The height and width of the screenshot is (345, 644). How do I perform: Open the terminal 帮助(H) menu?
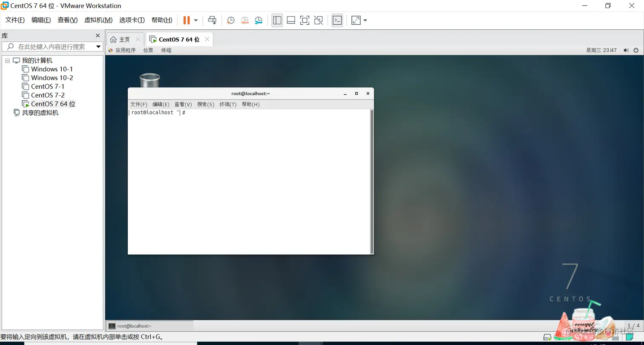point(250,104)
